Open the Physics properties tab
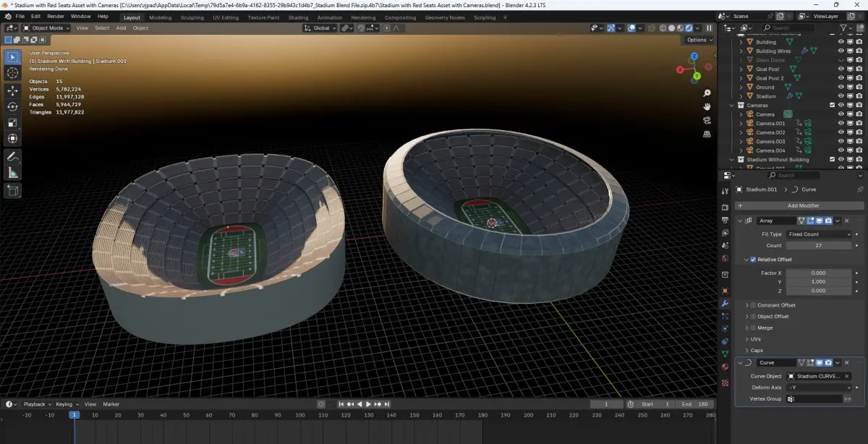 pyautogui.click(x=725, y=328)
